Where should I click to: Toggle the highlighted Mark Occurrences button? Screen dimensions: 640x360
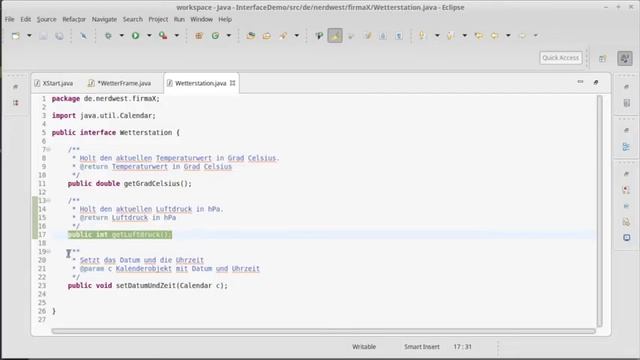point(335,36)
